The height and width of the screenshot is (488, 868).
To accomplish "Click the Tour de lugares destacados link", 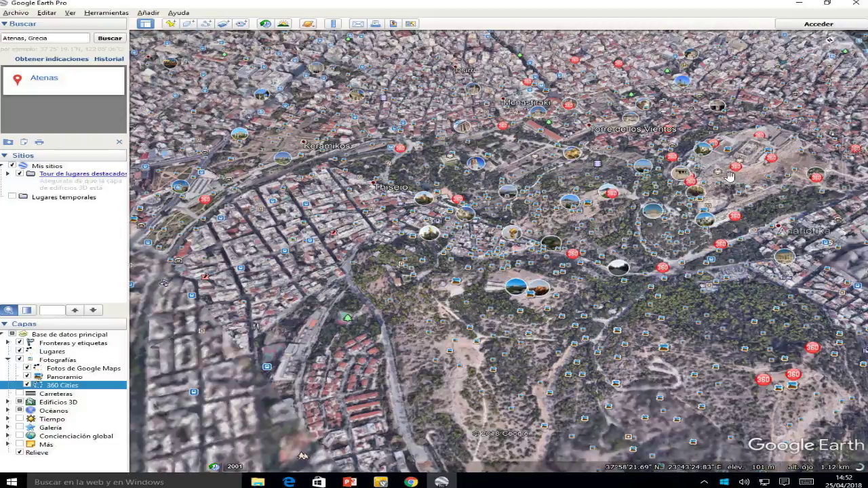I will [x=83, y=174].
